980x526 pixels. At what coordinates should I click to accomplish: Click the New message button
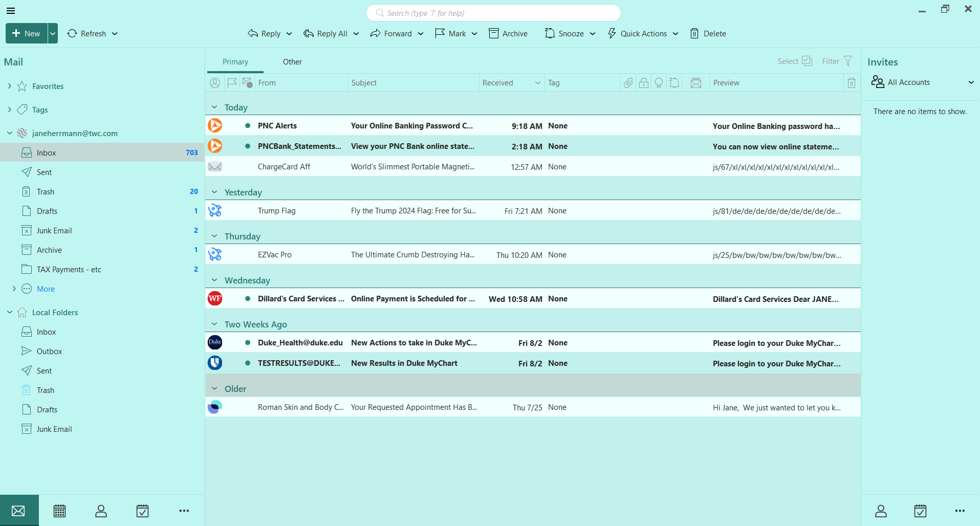(27, 34)
